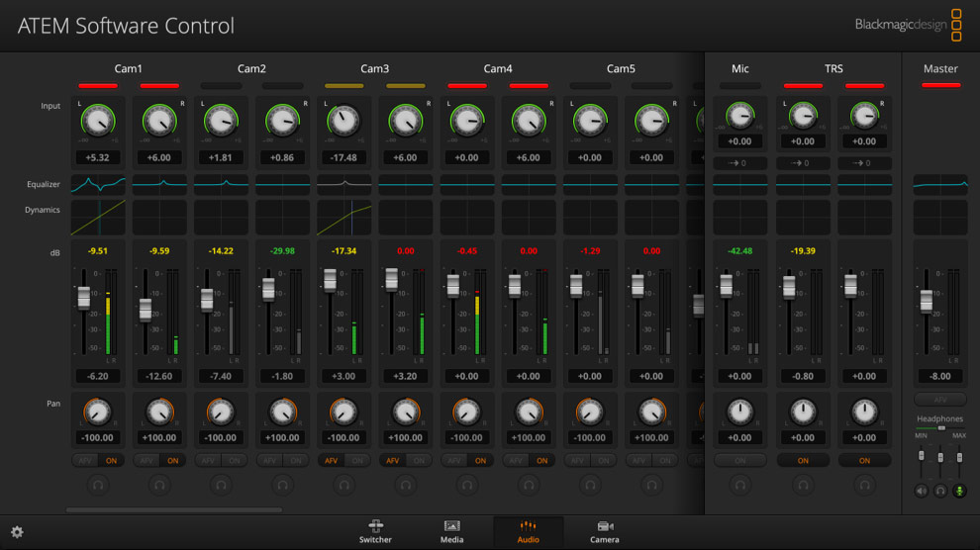Select the Audio page tab

(x=529, y=532)
